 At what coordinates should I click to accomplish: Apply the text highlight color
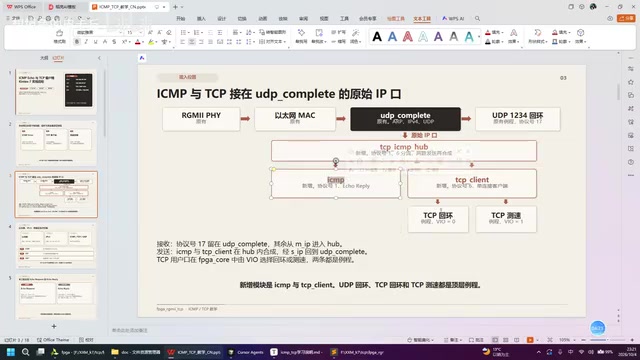coord(151,42)
